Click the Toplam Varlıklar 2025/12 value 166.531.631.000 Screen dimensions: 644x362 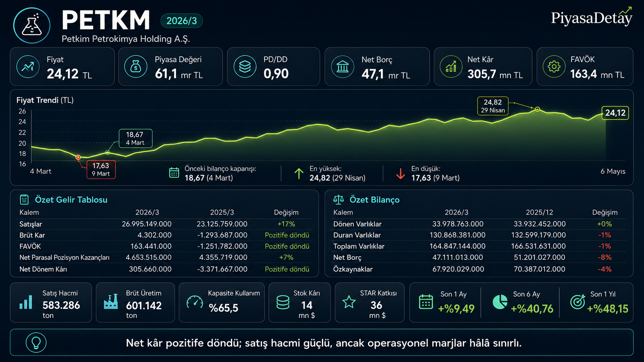(538, 246)
